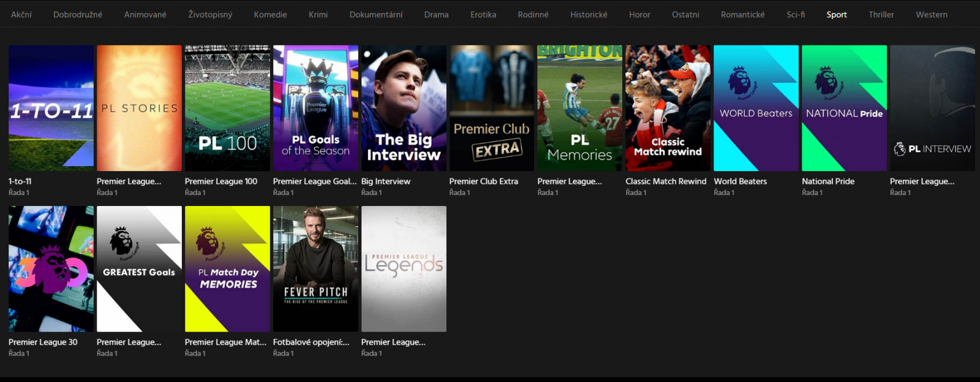Click 'Řada 1' under Premier Club Extra
Viewport: 980px width, 382px height.
pos(460,193)
